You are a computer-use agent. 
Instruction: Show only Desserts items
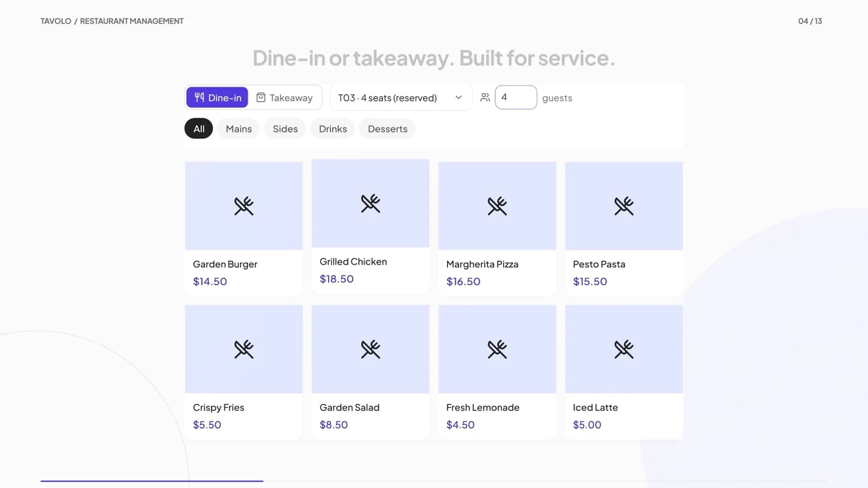pyautogui.click(x=387, y=129)
